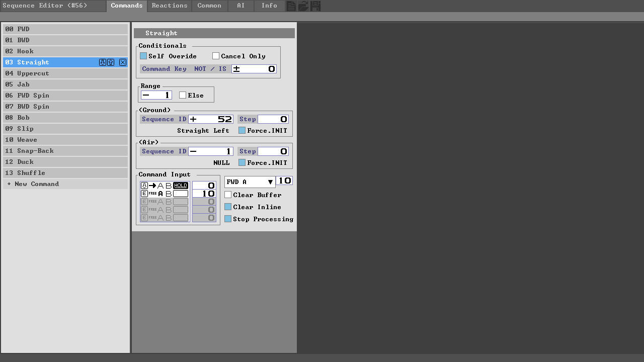Click the Ground Step input field
The image size is (644, 362).
(x=273, y=119)
